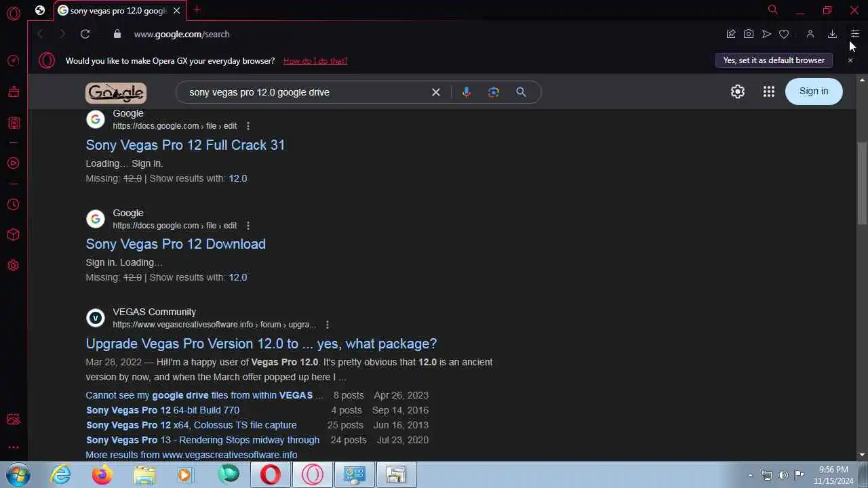Image resolution: width=868 pixels, height=488 pixels.
Task: Open Google quick settings gear
Action: [738, 91]
